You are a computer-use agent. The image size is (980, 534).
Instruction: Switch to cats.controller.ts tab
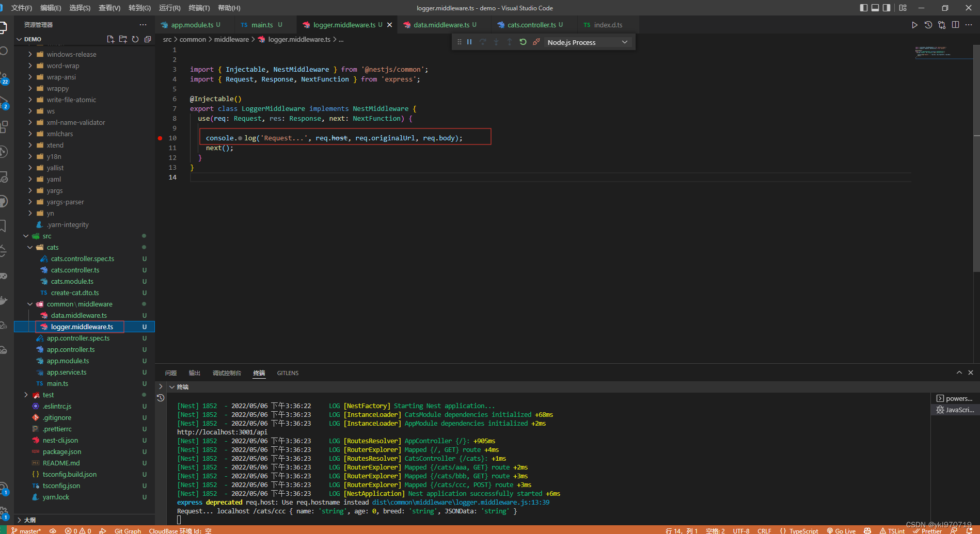(x=531, y=25)
